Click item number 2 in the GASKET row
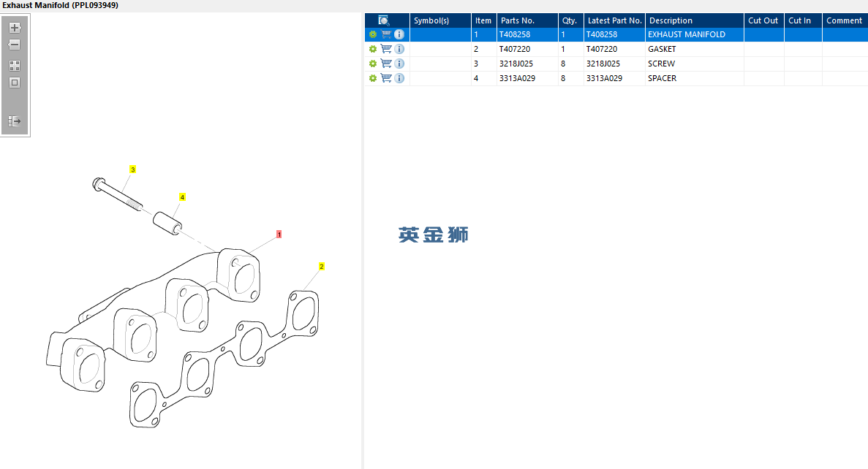This screenshot has width=868, height=469. [x=475, y=49]
